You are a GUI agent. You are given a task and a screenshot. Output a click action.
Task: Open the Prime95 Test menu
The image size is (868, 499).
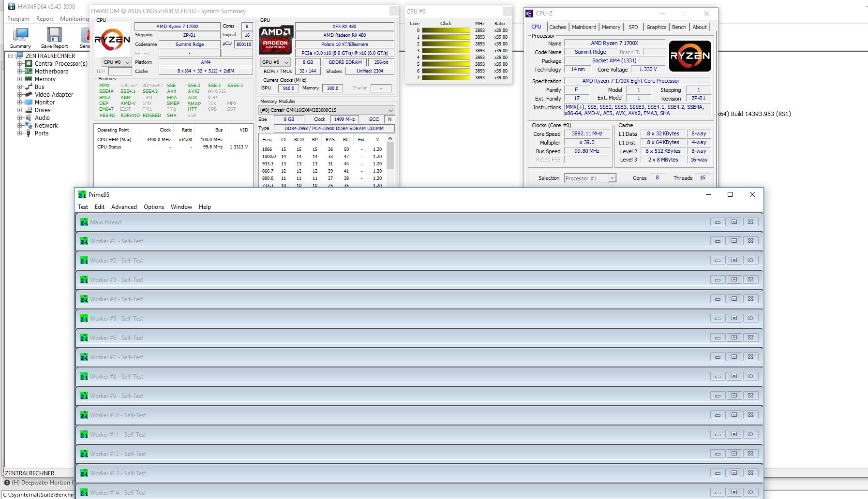point(83,206)
